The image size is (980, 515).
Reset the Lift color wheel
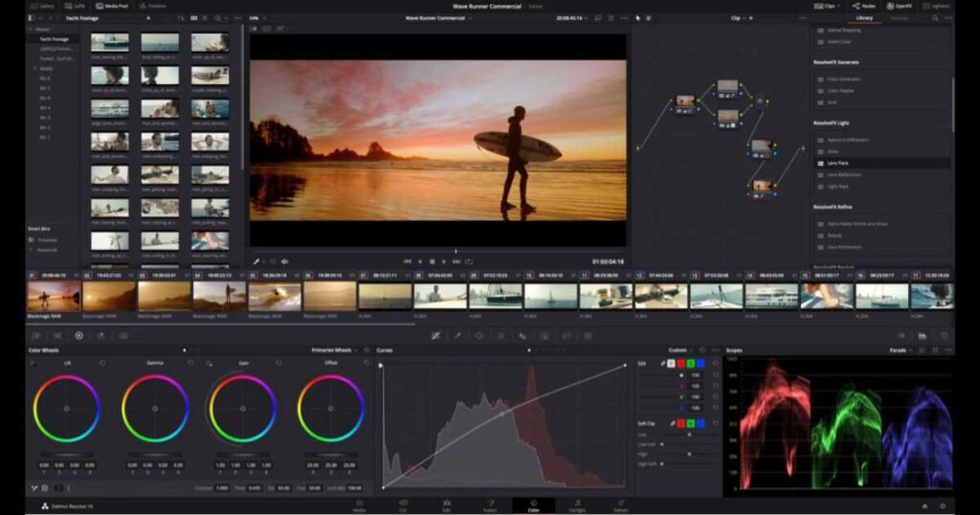coord(102,363)
